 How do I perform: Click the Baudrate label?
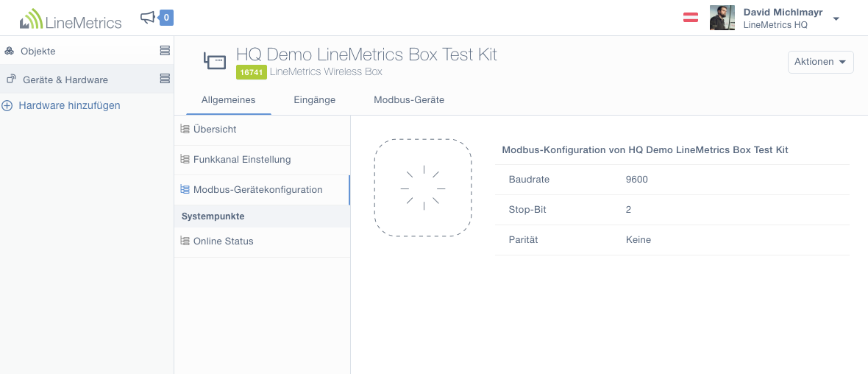(529, 180)
